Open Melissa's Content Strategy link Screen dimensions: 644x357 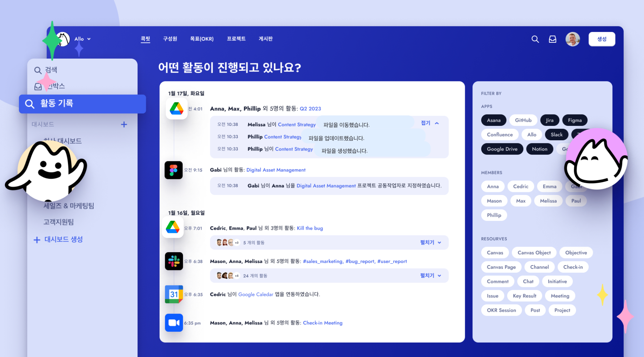pyautogui.click(x=297, y=124)
